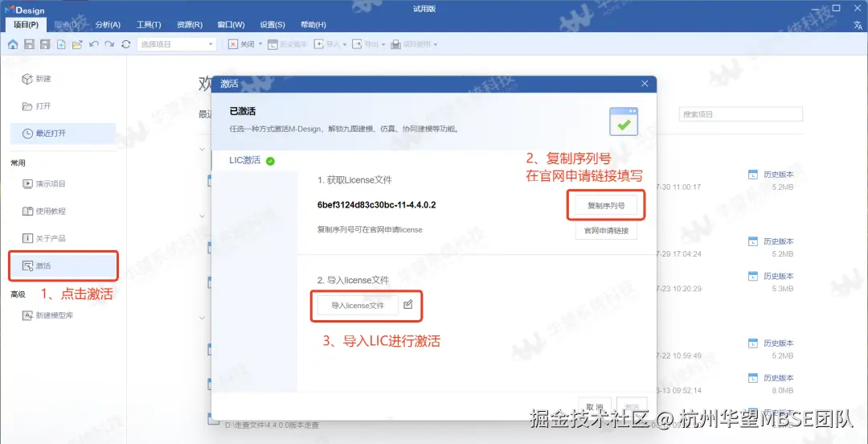This screenshot has height=444, width=868.
Task: Click the language translate icon at top right
Action: [858, 25]
